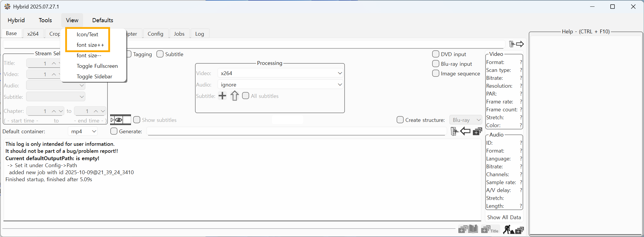Open the Processing Audio ignore dropdown
Image resolution: width=644 pixels, height=237 pixels.
coord(281,84)
